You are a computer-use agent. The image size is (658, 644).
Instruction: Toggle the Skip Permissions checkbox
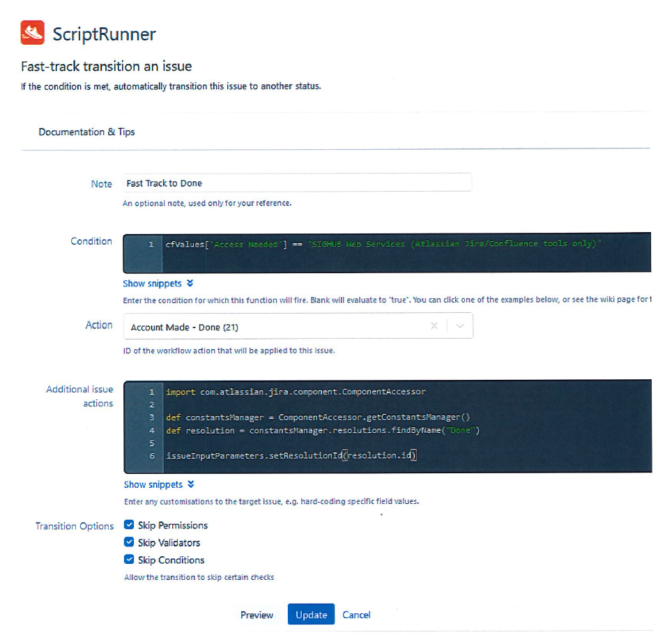click(x=129, y=525)
